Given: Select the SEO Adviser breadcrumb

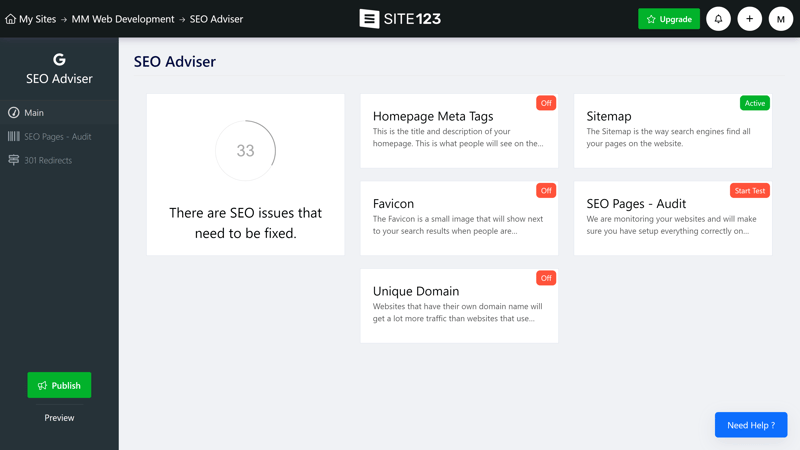Looking at the screenshot, I should click(x=216, y=19).
